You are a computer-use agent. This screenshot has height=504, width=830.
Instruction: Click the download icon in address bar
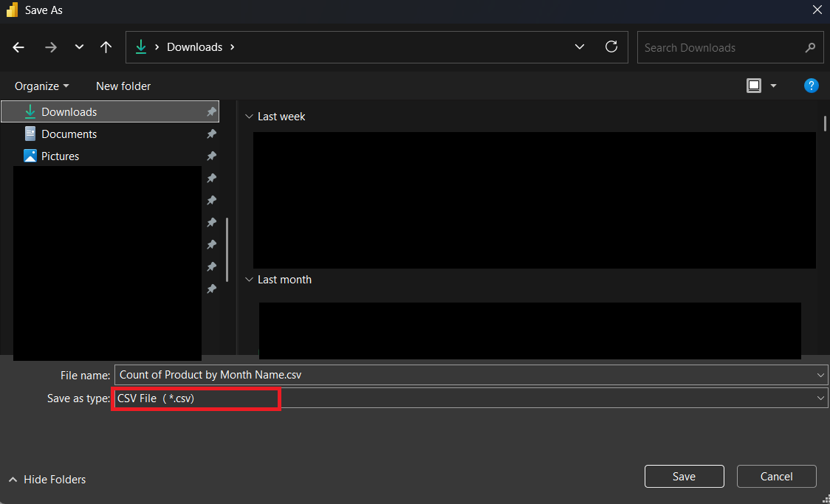(141, 47)
